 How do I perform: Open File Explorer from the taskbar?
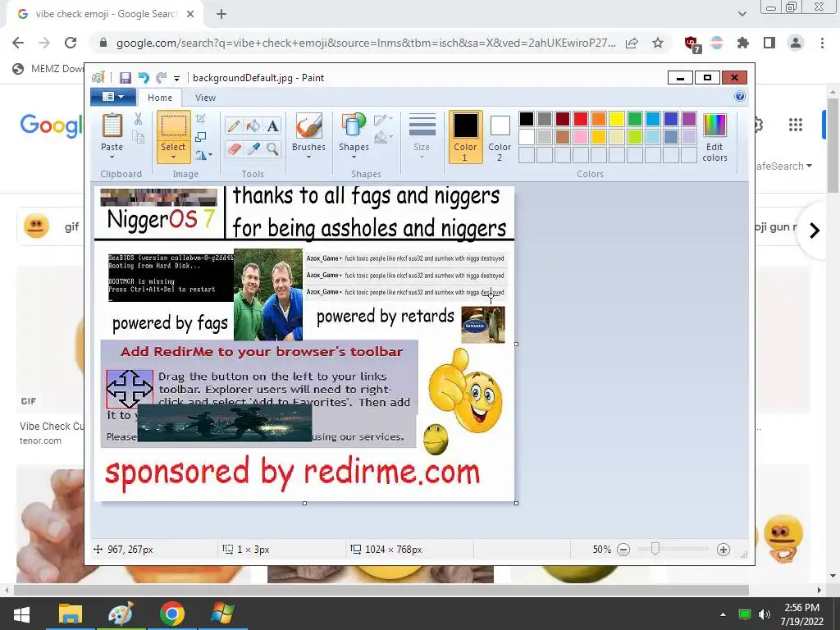(x=71, y=614)
